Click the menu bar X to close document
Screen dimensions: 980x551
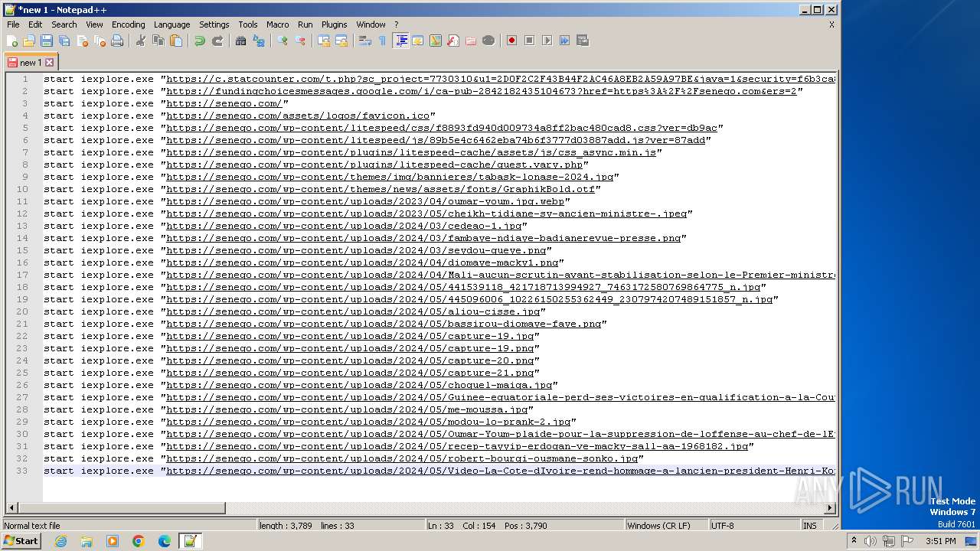[x=831, y=24]
